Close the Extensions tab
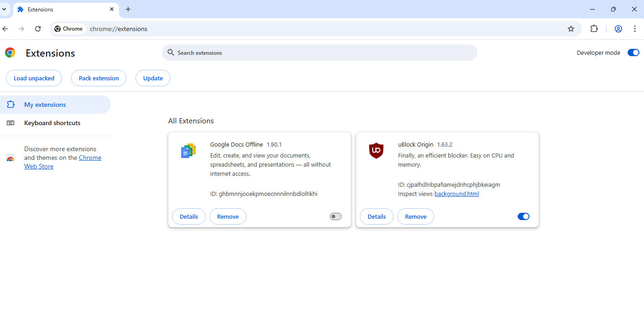Screen dimensions: 644x321 click(x=112, y=9)
